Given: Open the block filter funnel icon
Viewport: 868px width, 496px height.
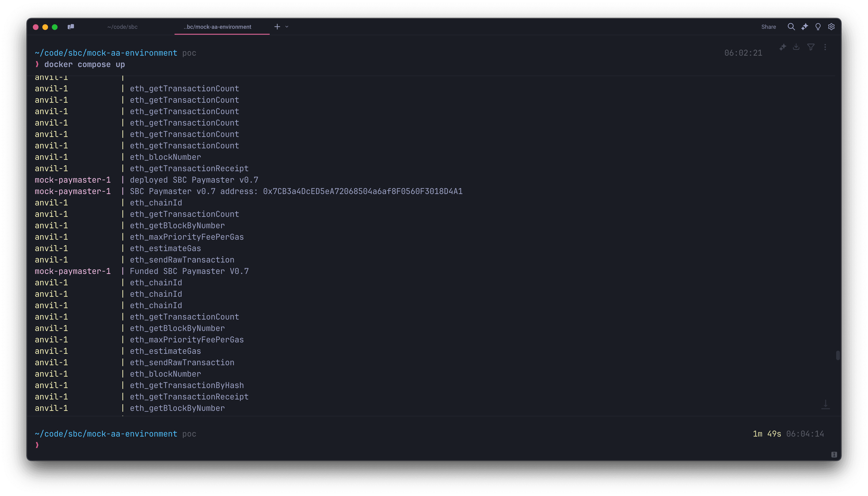Looking at the screenshot, I should click(811, 47).
